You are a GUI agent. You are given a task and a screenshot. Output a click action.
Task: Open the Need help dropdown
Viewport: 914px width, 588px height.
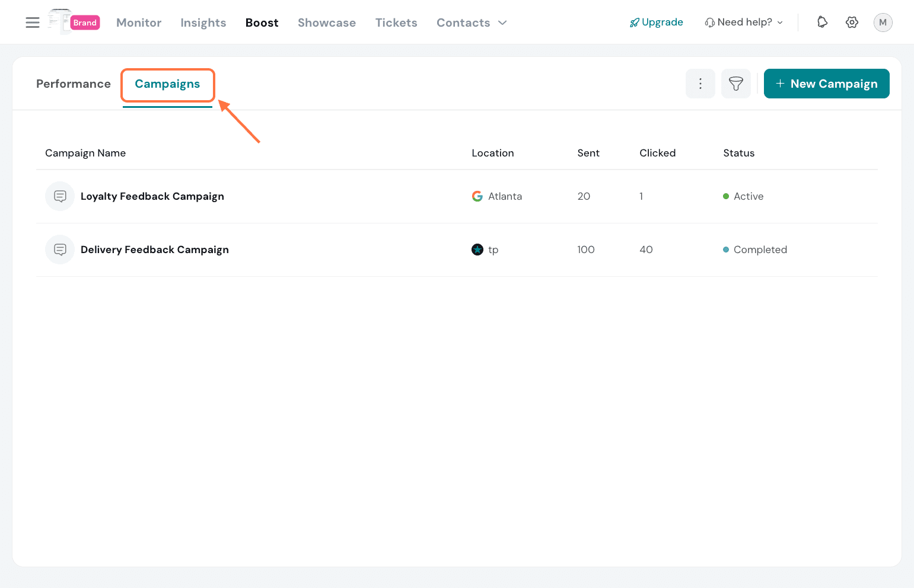coord(744,22)
